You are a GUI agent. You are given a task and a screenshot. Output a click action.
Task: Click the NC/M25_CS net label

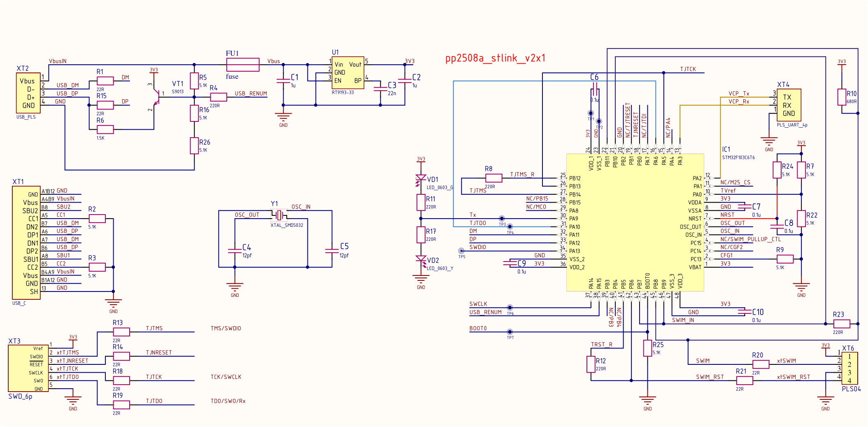735,182
